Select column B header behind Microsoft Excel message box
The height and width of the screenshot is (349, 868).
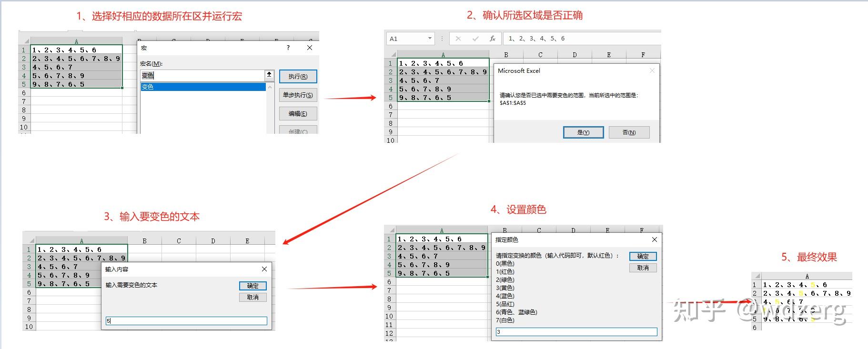click(506, 54)
